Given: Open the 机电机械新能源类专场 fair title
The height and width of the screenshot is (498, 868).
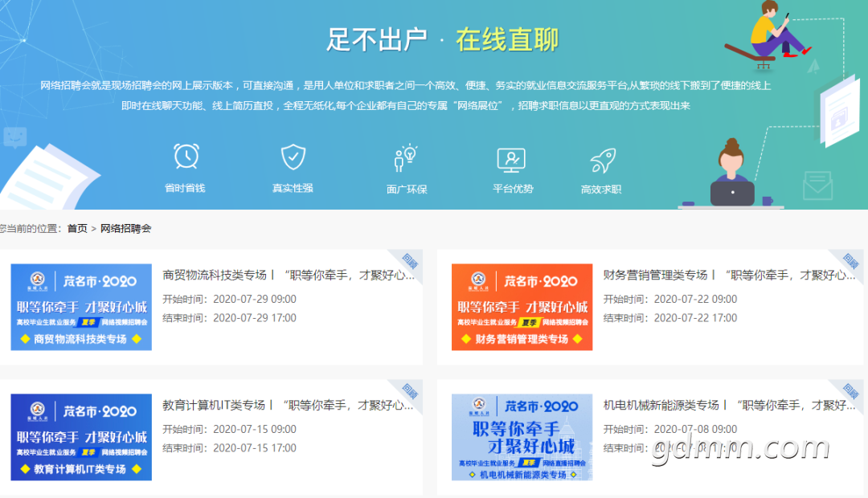Looking at the screenshot, I should click(729, 405).
